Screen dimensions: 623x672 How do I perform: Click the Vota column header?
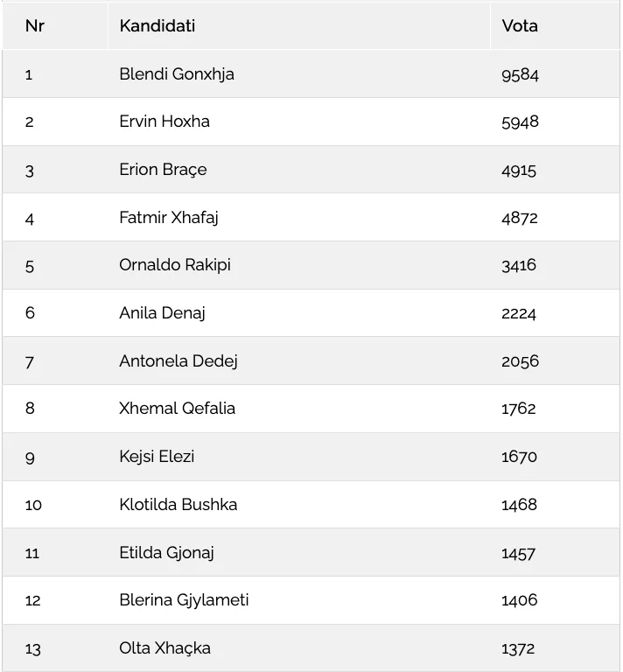point(520,25)
